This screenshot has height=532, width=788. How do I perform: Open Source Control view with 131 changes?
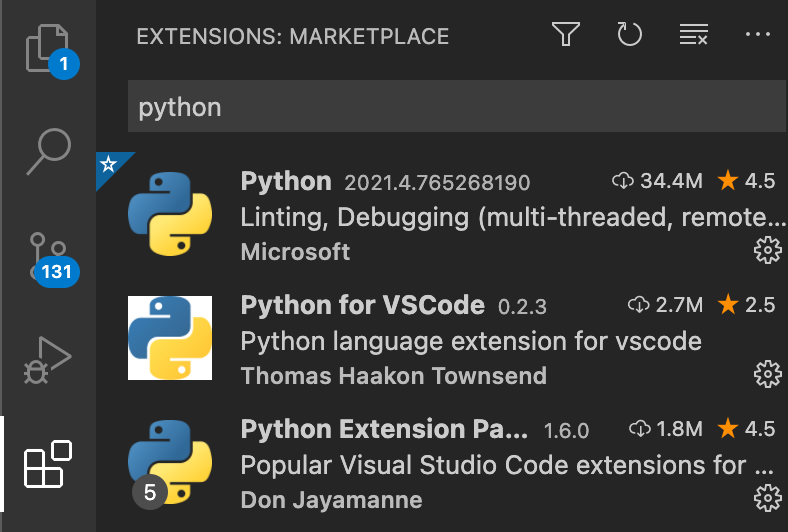pyautogui.click(x=48, y=255)
